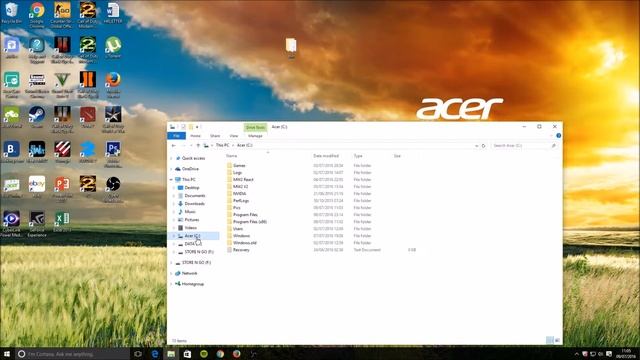Open the Steam desktop shortcut
Image resolution: width=640 pixels, height=360 pixels.
37,117
